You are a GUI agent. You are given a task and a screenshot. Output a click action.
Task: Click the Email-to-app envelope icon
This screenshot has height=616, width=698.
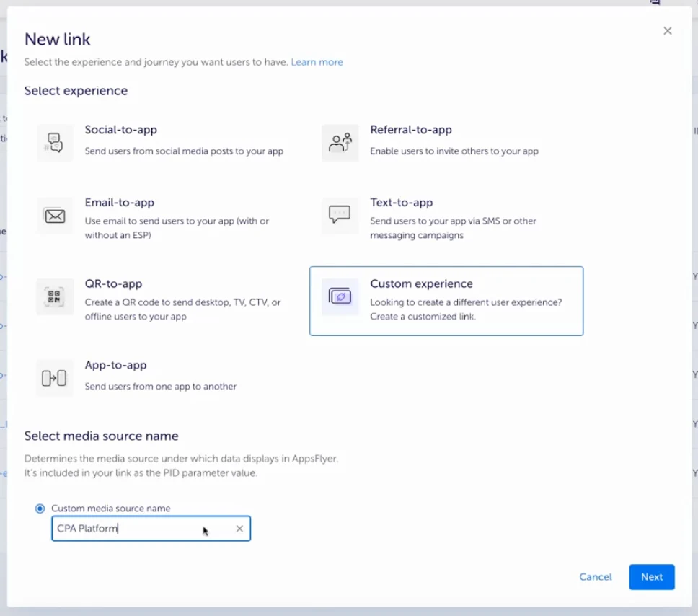pyautogui.click(x=55, y=216)
